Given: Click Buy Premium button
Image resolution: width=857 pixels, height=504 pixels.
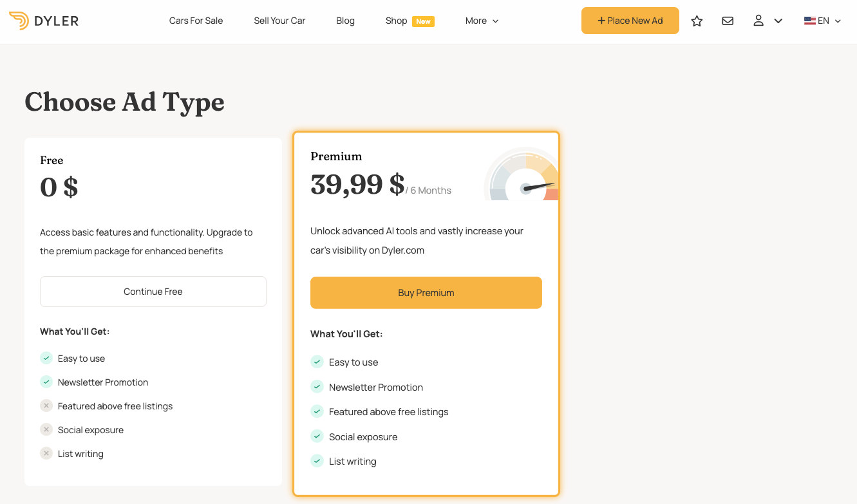Looking at the screenshot, I should 426,293.
